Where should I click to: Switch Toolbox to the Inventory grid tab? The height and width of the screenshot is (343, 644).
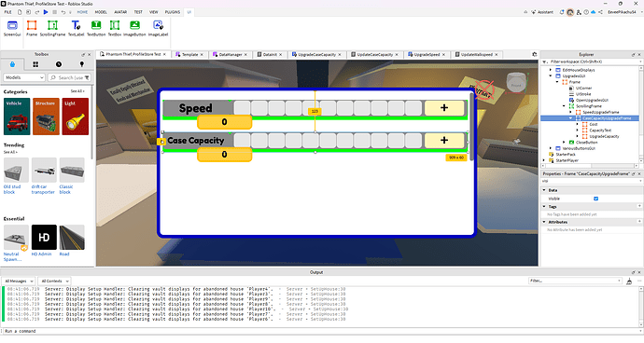point(35,64)
